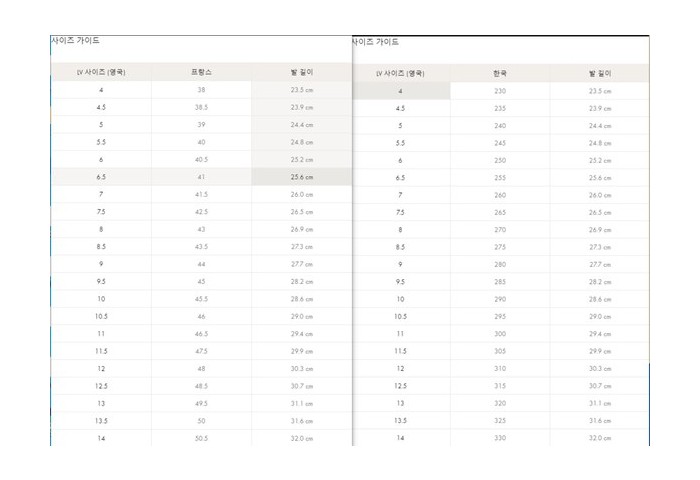Click the French size 45.5 cell
The width and height of the screenshot is (700, 480).
click(x=201, y=299)
